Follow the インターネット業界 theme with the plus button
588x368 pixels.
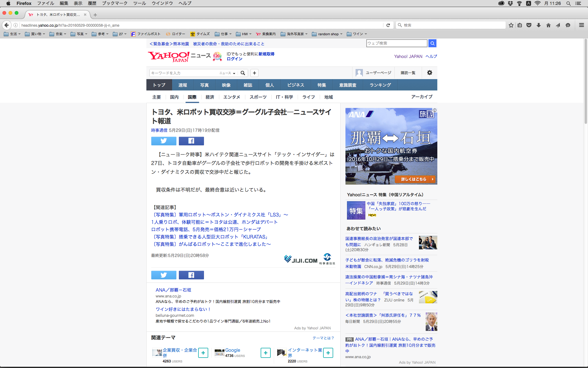point(328,353)
